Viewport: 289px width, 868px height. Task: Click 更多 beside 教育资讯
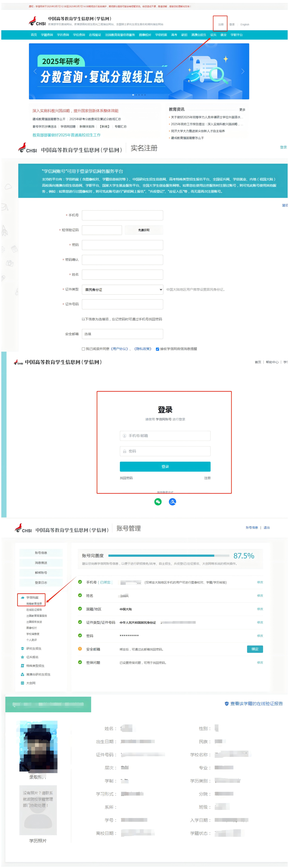(x=242, y=110)
